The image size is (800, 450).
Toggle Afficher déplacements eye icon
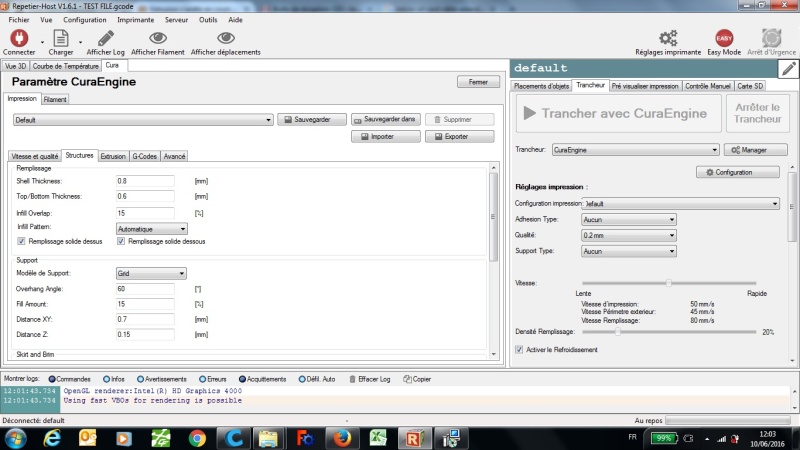(226, 38)
